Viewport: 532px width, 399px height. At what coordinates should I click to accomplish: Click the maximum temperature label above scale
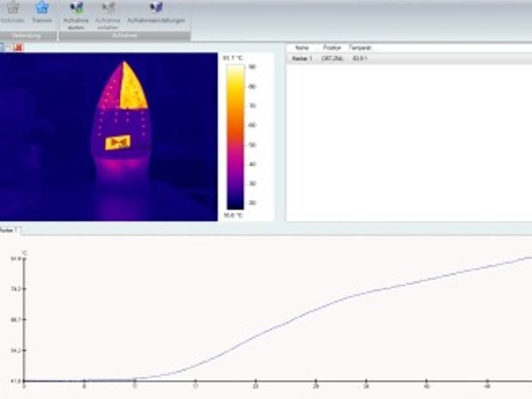click(233, 58)
